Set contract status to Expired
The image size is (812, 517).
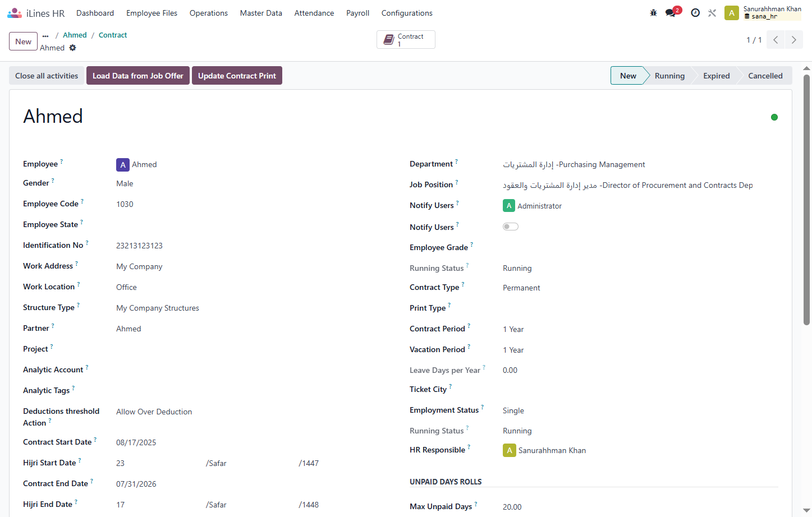[717, 76]
